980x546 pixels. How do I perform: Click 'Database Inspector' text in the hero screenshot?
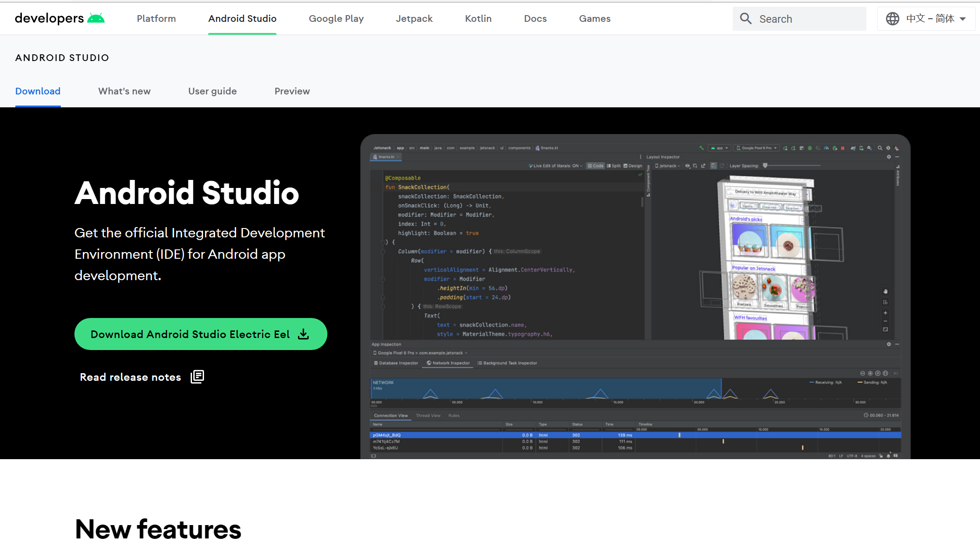(399, 363)
